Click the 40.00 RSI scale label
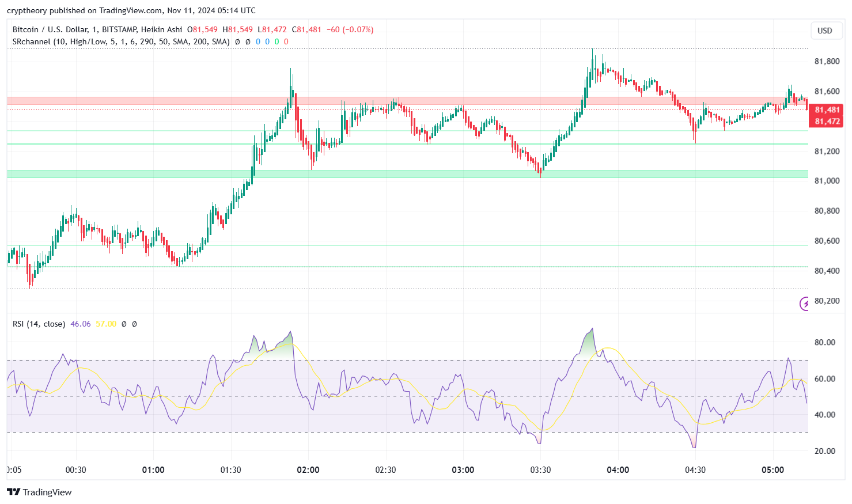Screen dimensions: 852x504 [x=824, y=415]
